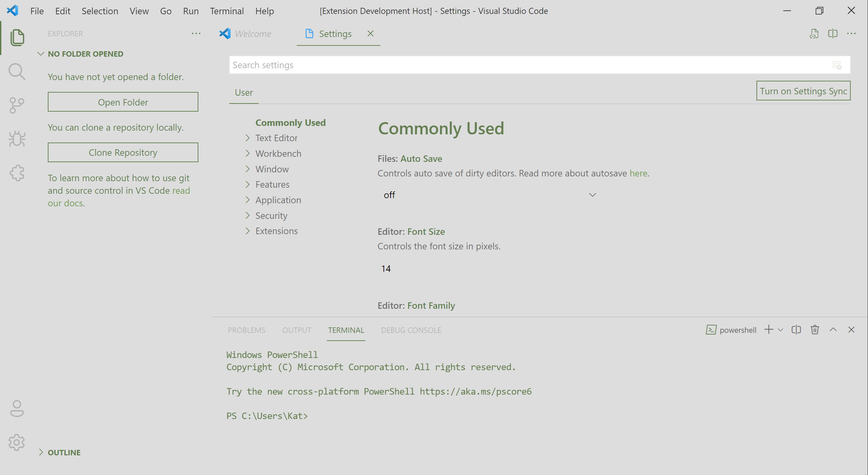The width and height of the screenshot is (868, 475).
Task: Open the Auto Save dropdown set to off
Action: [x=488, y=195]
